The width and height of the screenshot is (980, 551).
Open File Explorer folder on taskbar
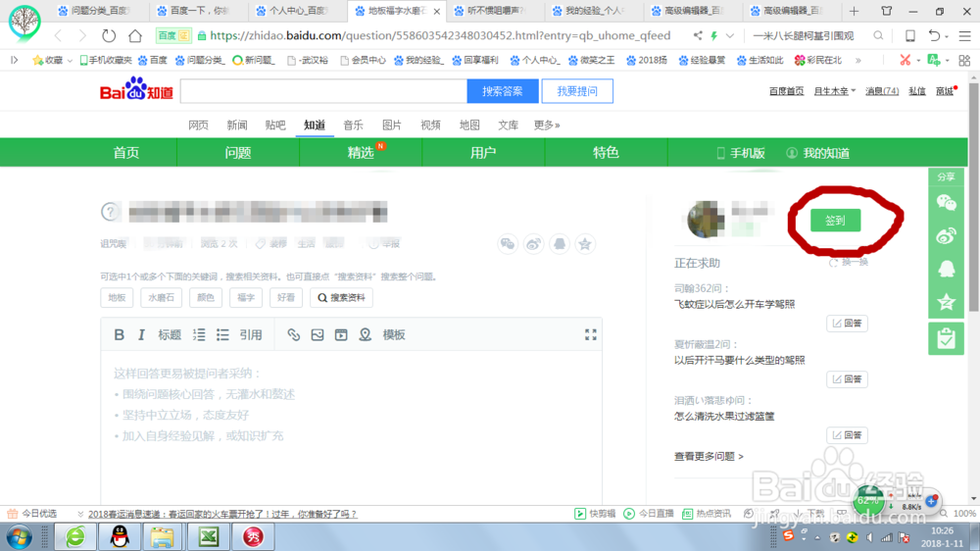[163, 536]
